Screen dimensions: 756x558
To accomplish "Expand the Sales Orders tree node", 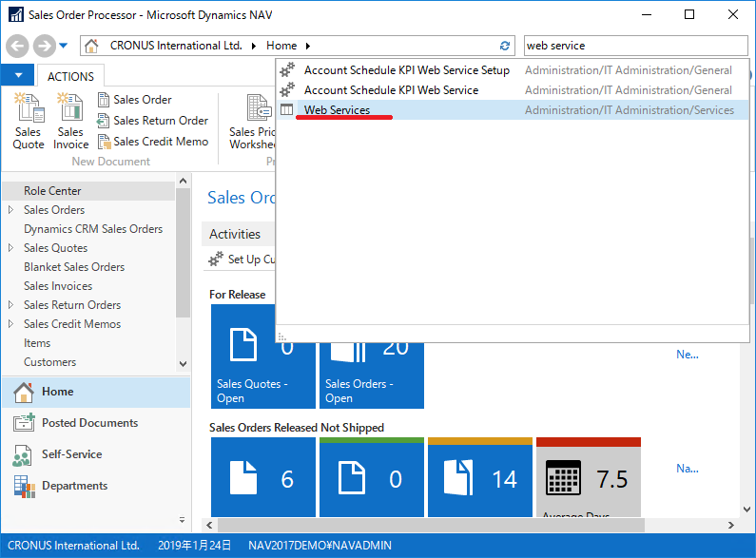I will click(10, 210).
